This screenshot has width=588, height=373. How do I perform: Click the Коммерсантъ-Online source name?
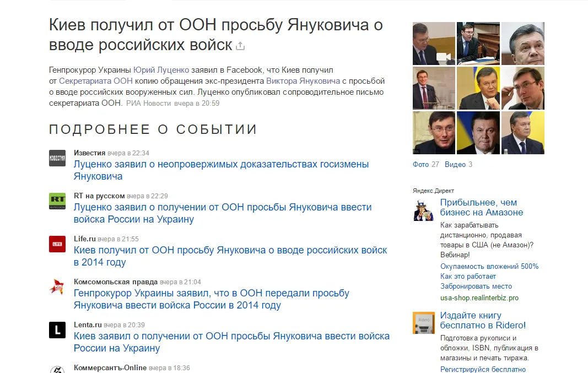point(110,367)
